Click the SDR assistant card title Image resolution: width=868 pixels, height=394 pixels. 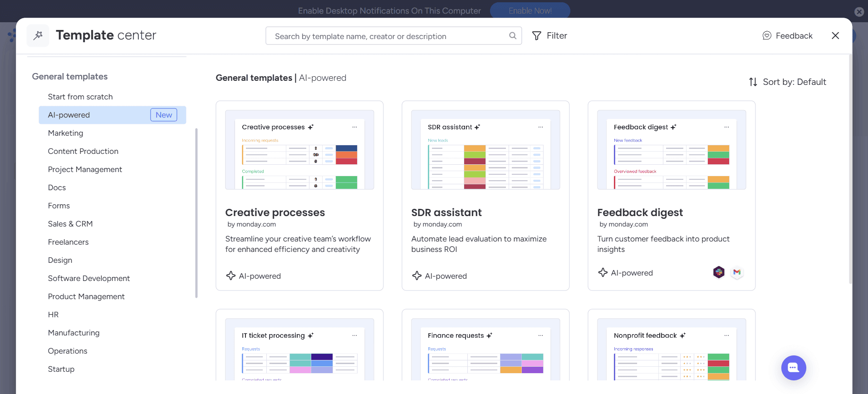(446, 212)
